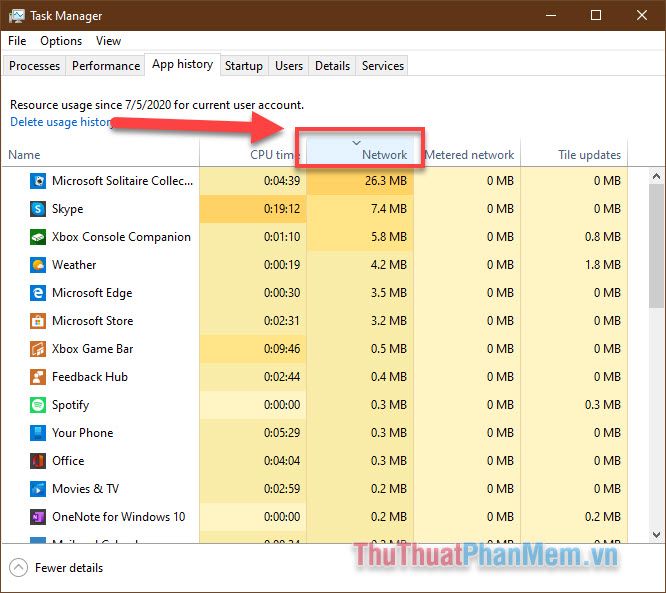Open the View menu

(x=108, y=41)
